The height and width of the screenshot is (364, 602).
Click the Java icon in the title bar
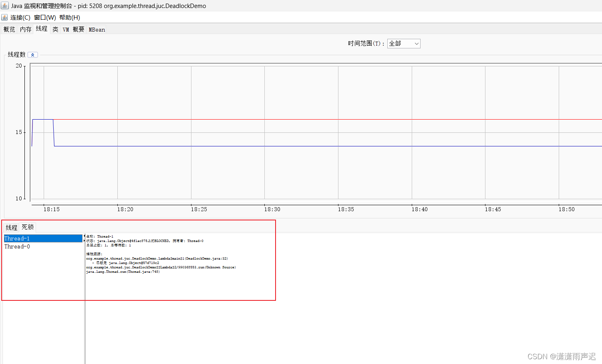point(5,6)
